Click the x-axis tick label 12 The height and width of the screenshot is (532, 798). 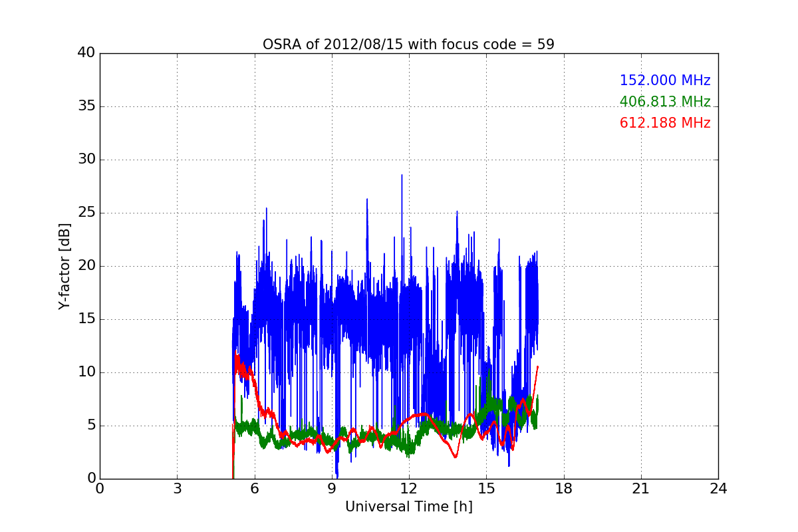click(x=408, y=489)
